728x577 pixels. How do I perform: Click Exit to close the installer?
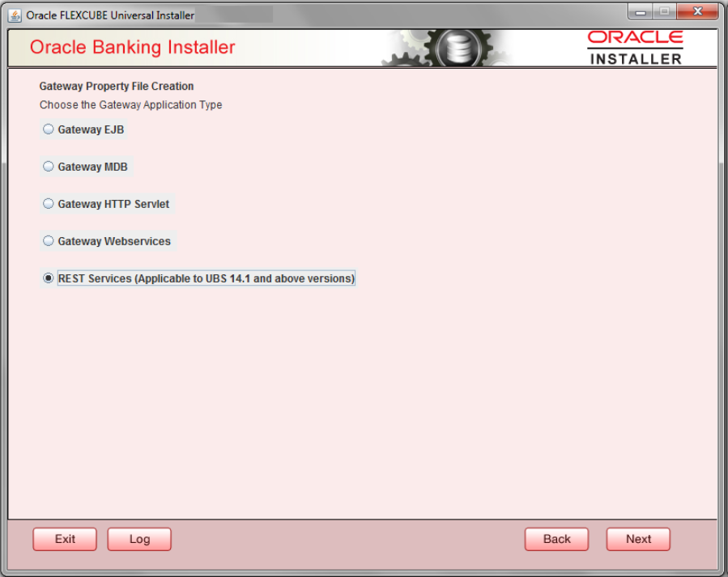(x=64, y=538)
